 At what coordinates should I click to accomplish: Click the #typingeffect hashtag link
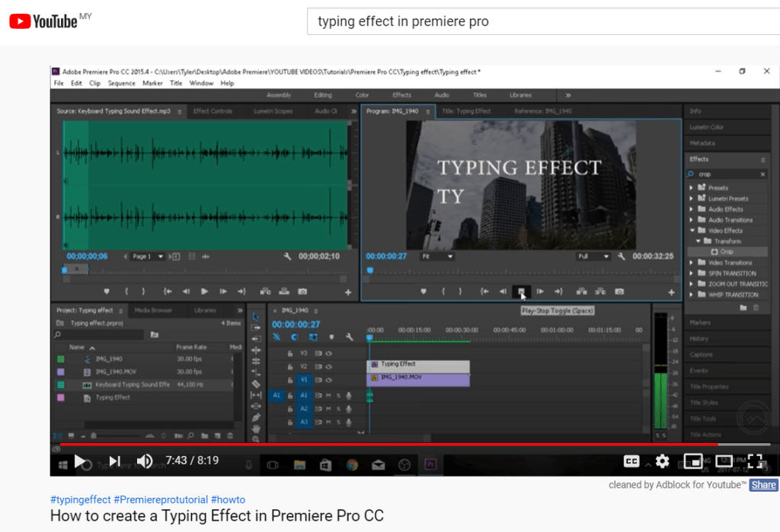81,500
